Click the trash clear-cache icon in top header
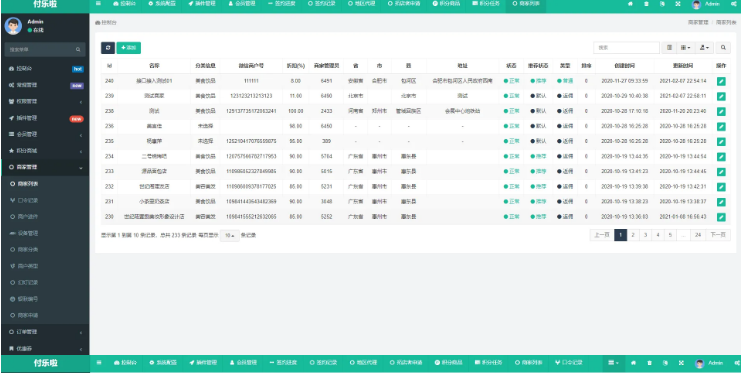 coord(646,4)
